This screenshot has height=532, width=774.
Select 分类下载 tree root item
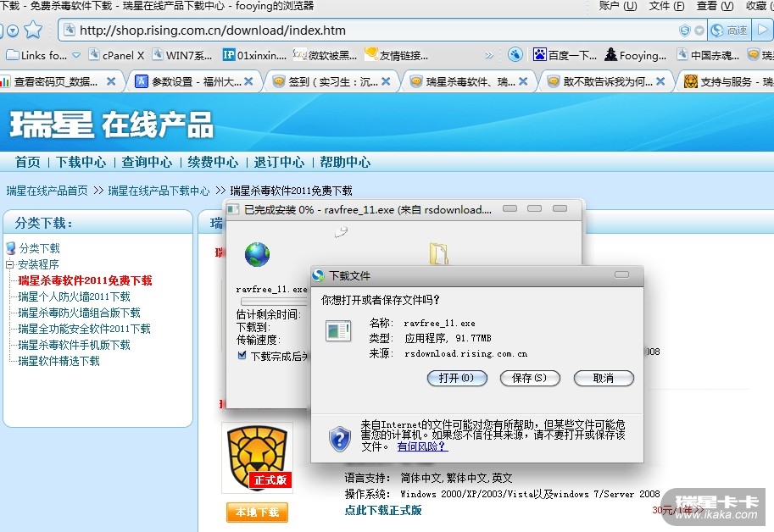40,248
